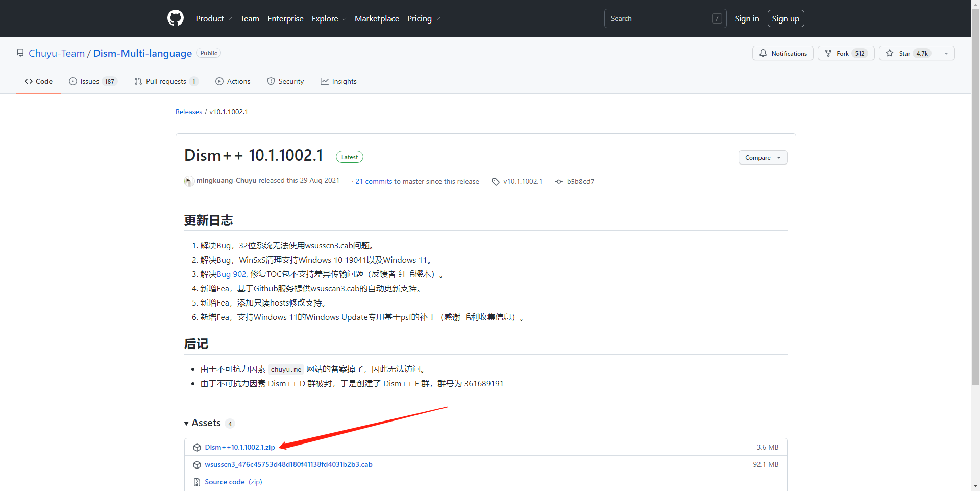The width and height of the screenshot is (980, 491).
Task: Open 21 commits link
Action: [x=374, y=181]
